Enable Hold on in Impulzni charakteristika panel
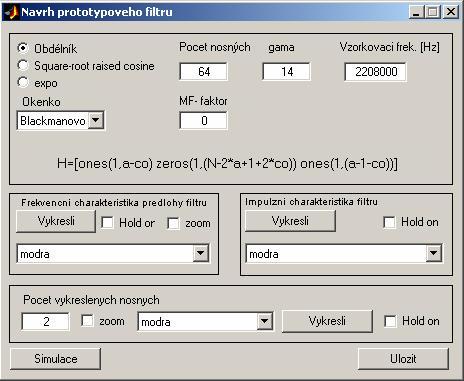Viewport: 464px width, 381px height. coord(390,222)
